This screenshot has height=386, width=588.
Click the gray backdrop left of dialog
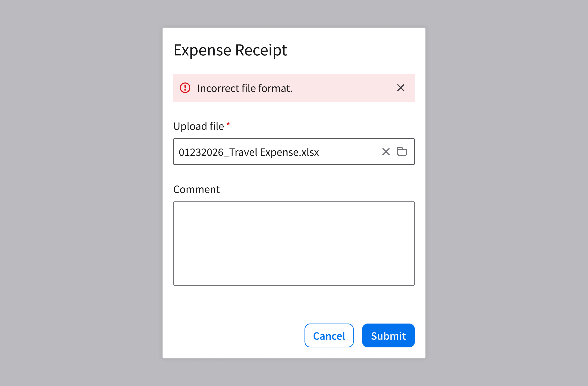[x=81, y=193]
